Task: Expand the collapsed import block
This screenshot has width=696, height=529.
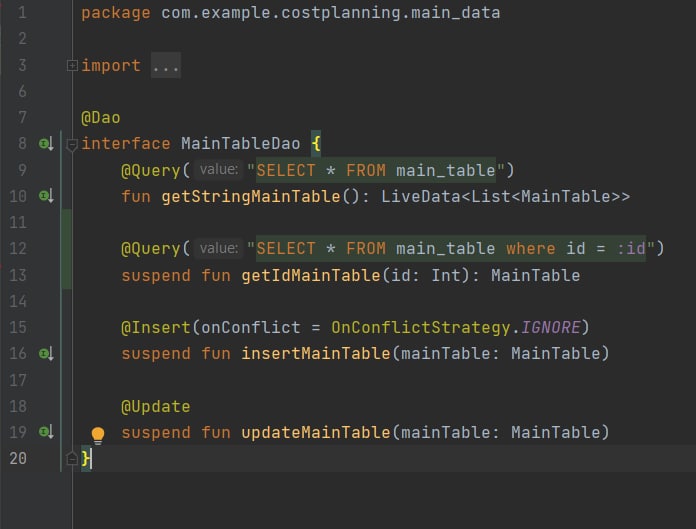Action: tap(72, 66)
